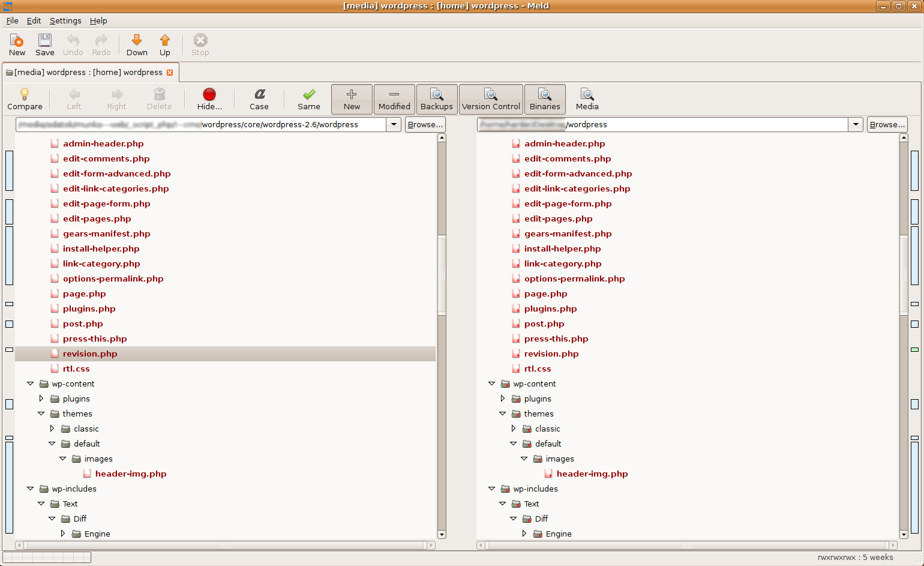Click the red Hide button icon
Screen dimensions: 924x566
click(x=209, y=94)
